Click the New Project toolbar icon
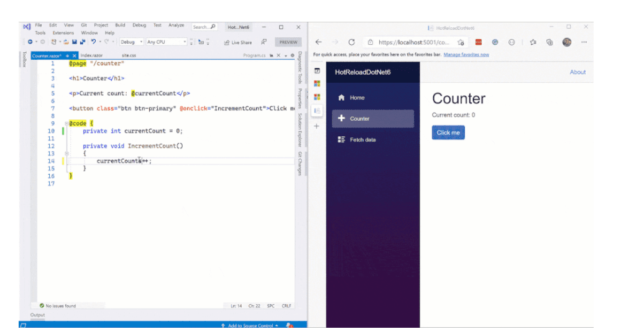Image resolution: width=644 pixels, height=334 pixels. [x=53, y=42]
